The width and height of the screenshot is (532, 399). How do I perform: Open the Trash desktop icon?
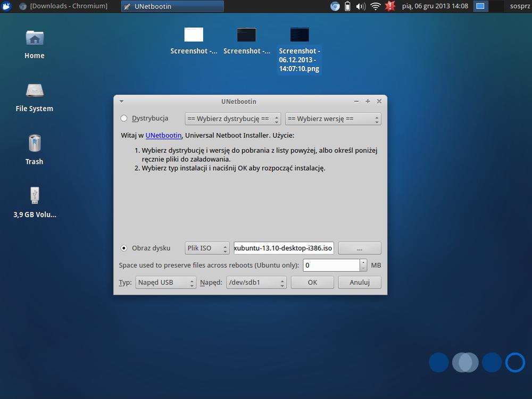coord(35,143)
